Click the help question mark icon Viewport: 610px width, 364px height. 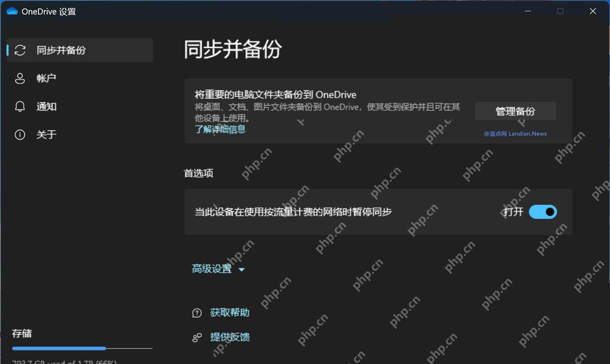(x=197, y=313)
